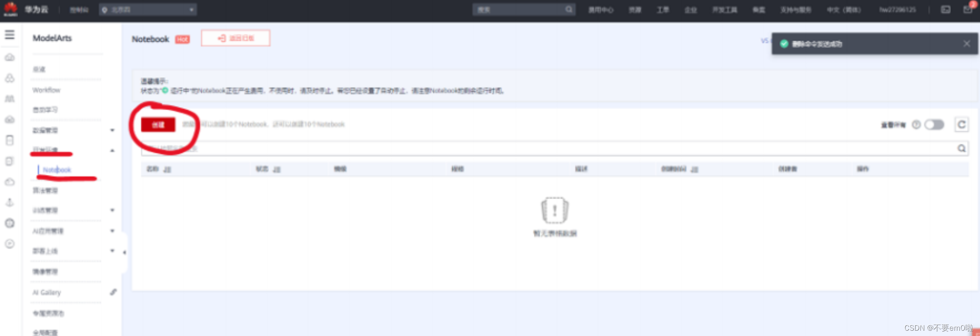Click the help question-mark icon beside the toggle
The height and width of the screenshot is (336, 980).
(916, 125)
